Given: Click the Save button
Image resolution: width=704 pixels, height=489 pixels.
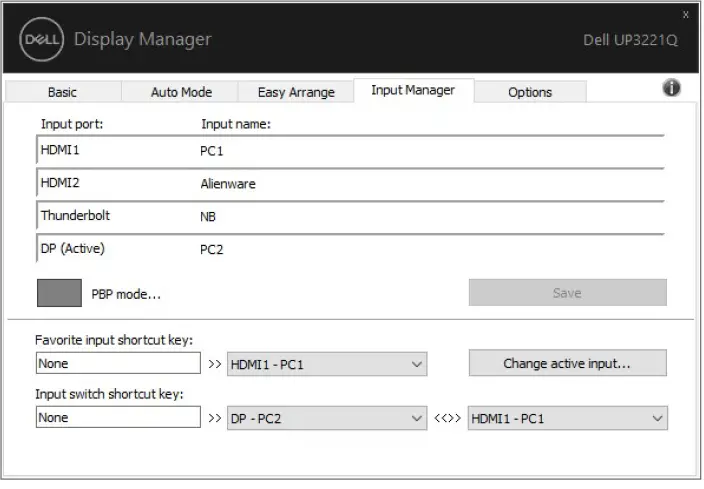Looking at the screenshot, I should click(x=568, y=293).
